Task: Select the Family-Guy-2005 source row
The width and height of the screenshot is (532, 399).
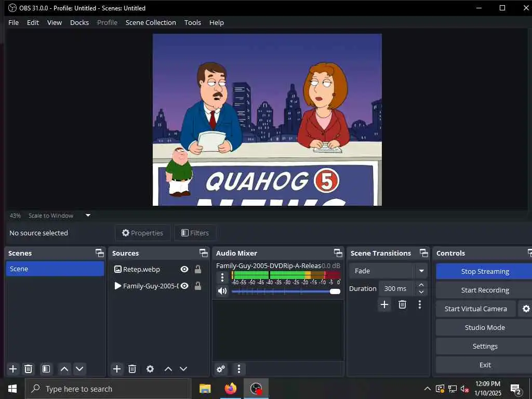Action: 158,286
